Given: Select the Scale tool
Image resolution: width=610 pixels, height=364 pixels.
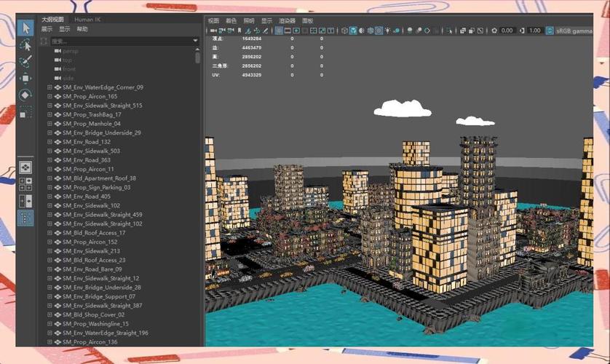Looking at the screenshot, I should [25, 112].
